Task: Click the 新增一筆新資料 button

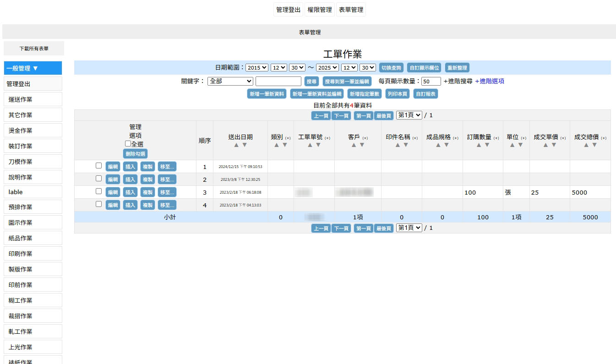Action: (x=267, y=94)
